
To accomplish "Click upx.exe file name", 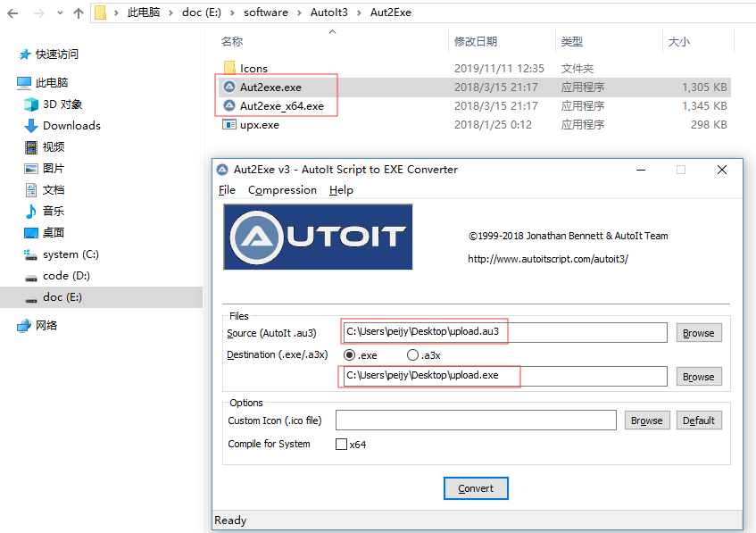I will pyautogui.click(x=260, y=125).
